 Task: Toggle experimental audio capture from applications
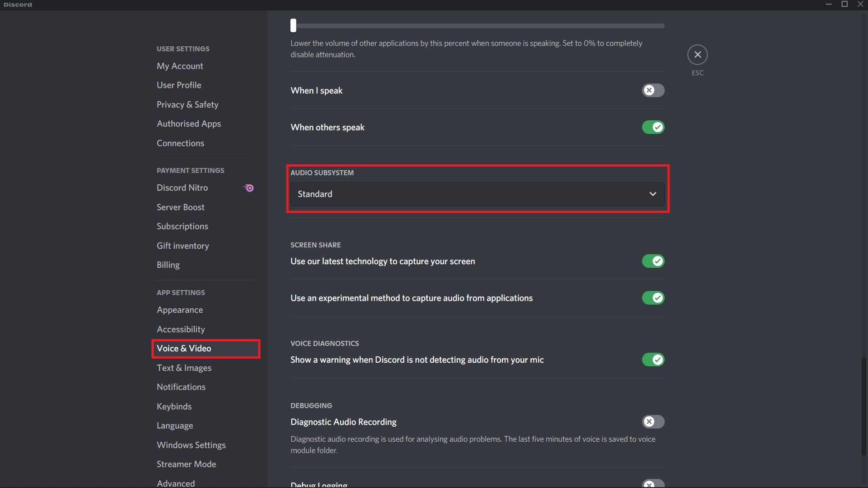653,298
